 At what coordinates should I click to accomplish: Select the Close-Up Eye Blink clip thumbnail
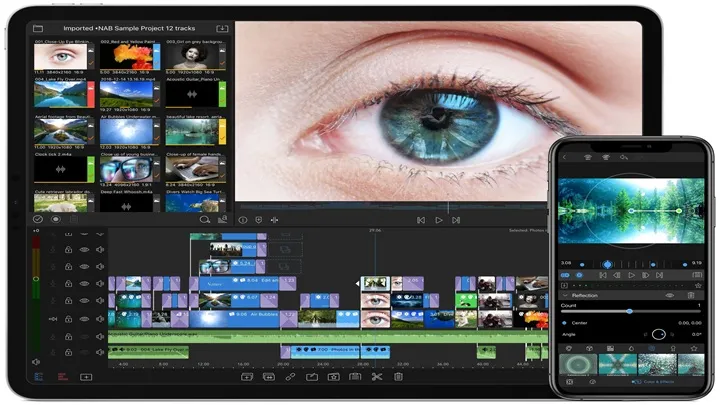63,59
